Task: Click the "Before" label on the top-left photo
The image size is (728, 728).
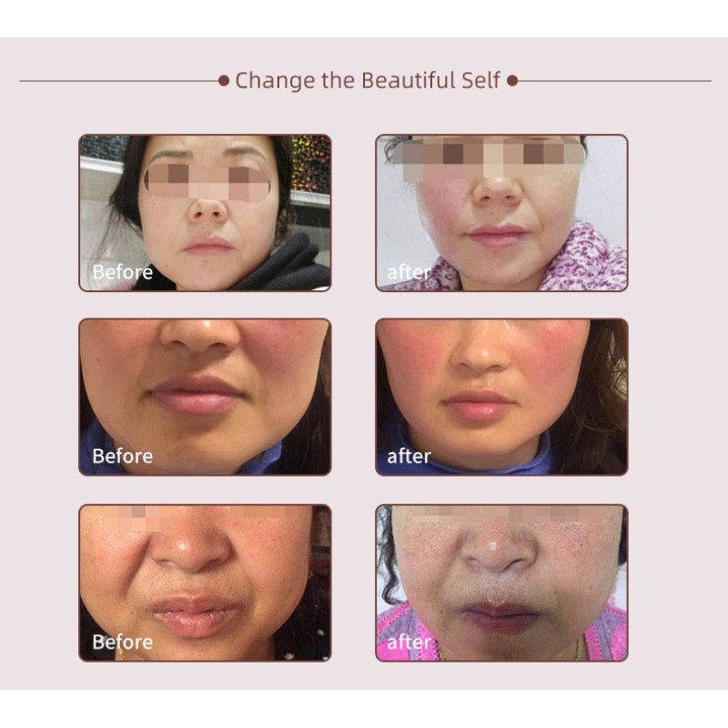Action: (x=123, y=272)
